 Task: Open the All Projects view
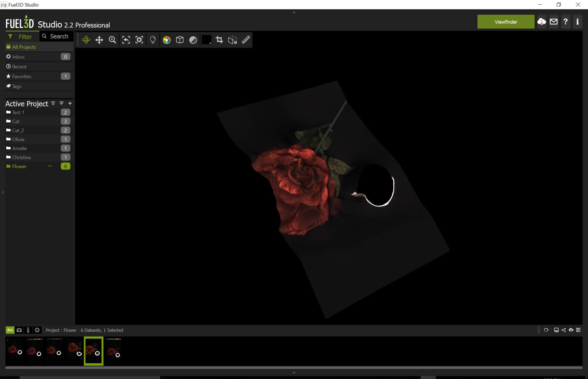tap(24, 47)
